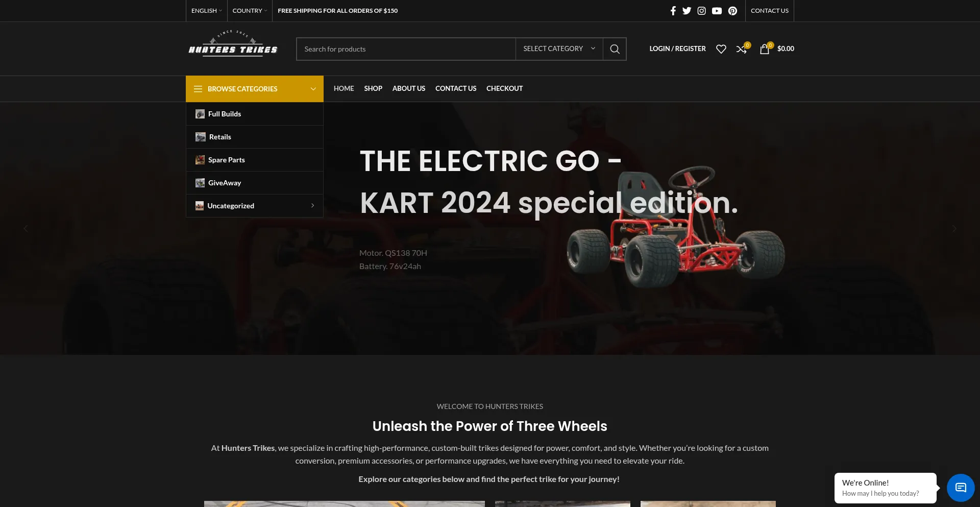Open the compare products icon
980x507 pixels.
tap(741, 49)
